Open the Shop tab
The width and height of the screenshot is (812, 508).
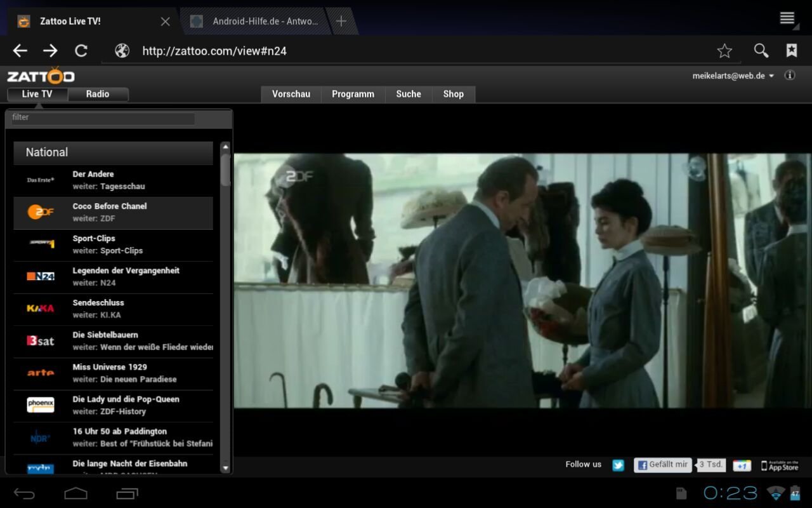tap(454, 94)
